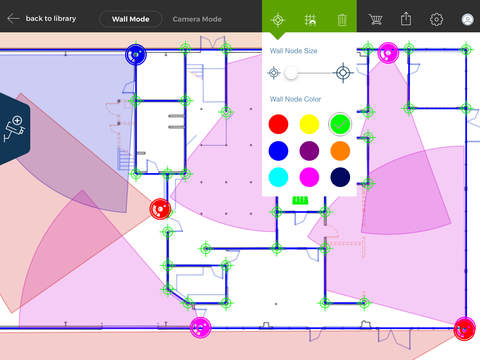The width and height of the screenshot is (480, 360).
Task: Open the grid settings icon
Action: coord(310,20)
